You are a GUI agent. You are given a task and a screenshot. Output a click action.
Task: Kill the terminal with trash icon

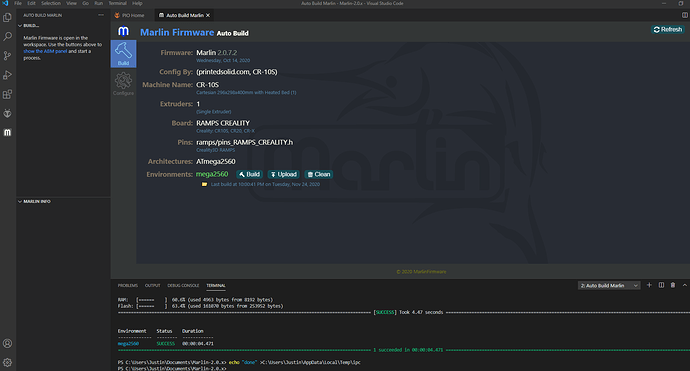pos(673,285)
